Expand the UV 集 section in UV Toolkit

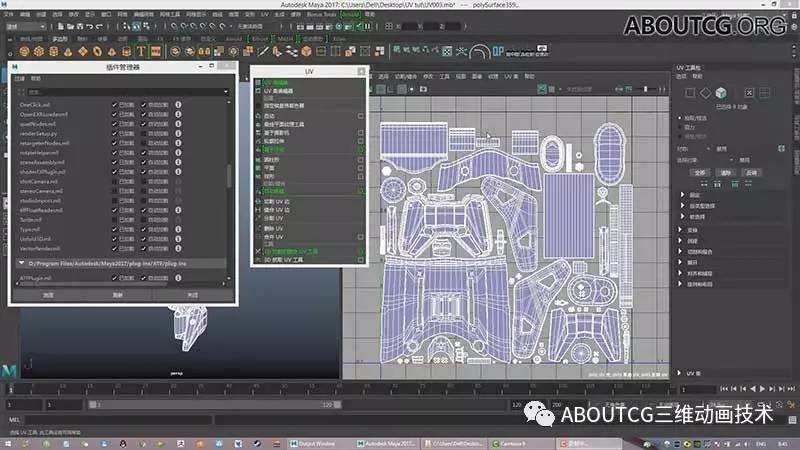(x=679, y=373)
